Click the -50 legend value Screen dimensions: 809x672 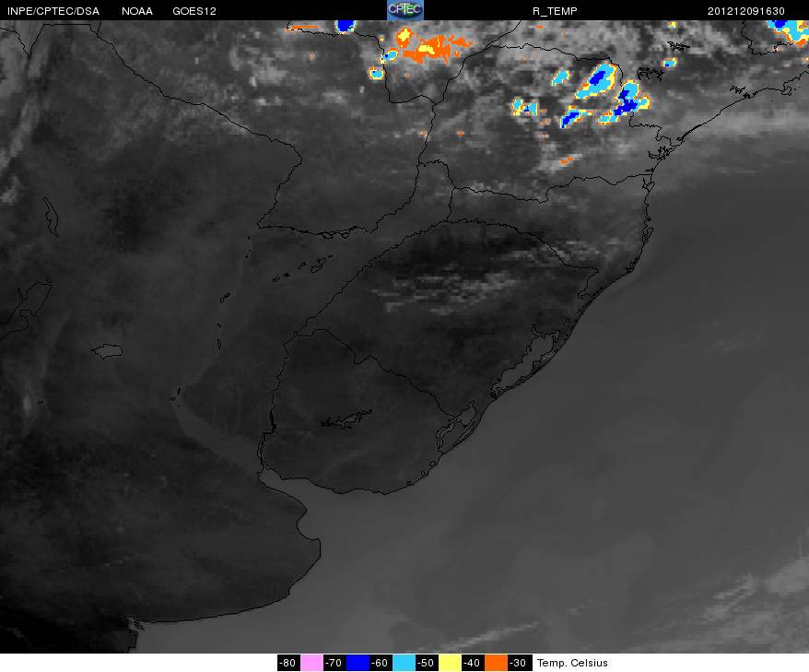coord(427,663)
